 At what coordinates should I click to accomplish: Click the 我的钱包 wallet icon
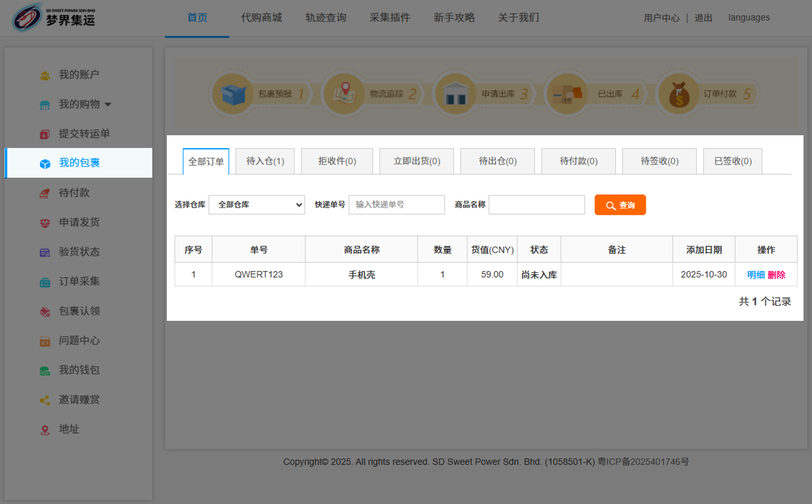[x=45, y=371]
